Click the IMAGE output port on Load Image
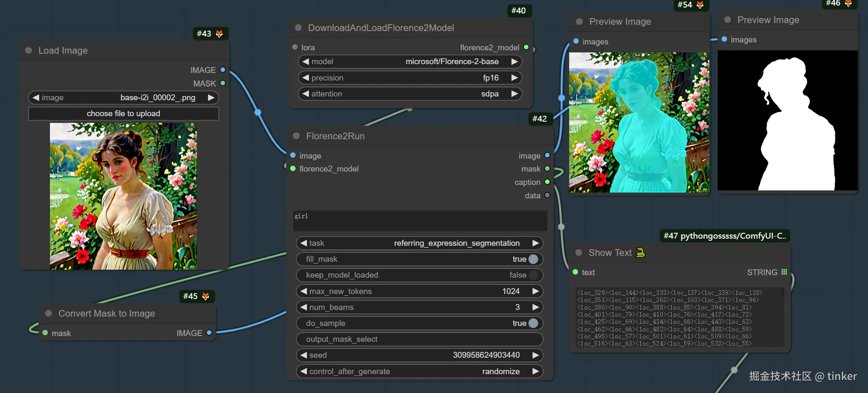The width and height of the screenshot is (868, 393). tap(223, 70)
